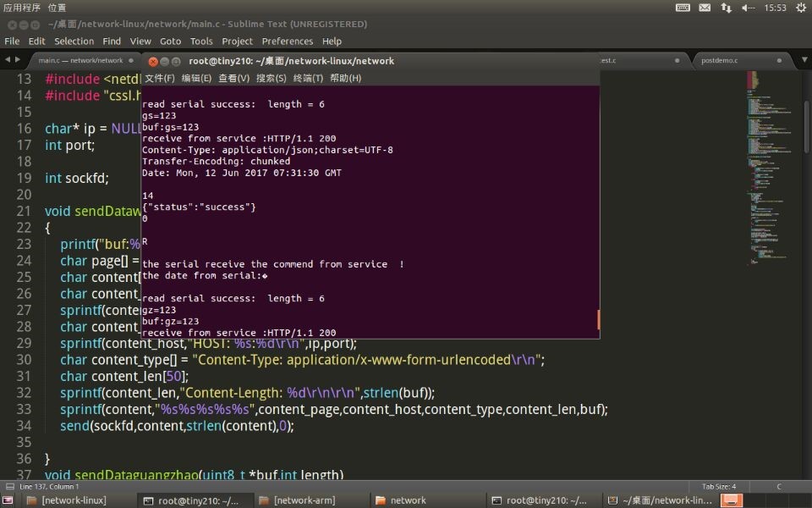
Task: Open the sound volume indicator
Action: tap(748, 8)
